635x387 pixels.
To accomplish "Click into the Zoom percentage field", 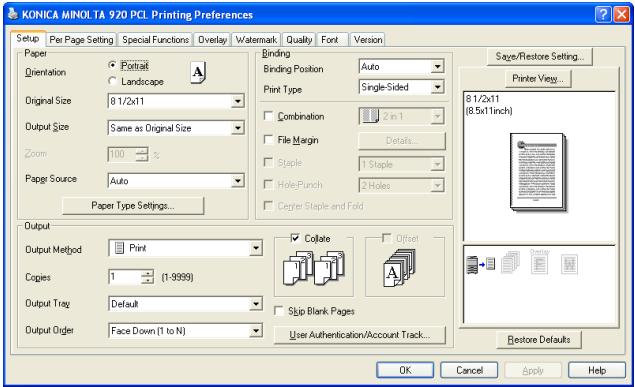I will tap(122, 154).
